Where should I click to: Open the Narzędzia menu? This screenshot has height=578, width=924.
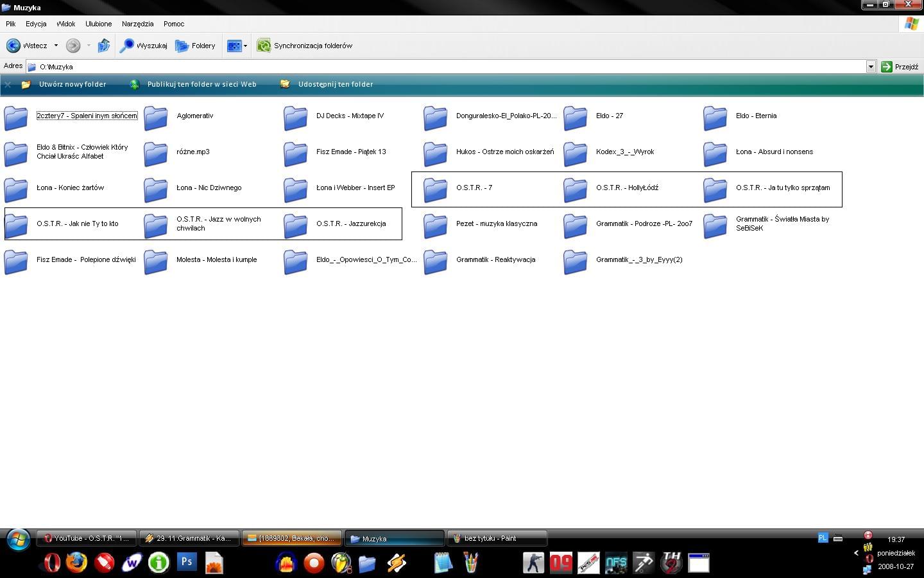pos(137,24)
